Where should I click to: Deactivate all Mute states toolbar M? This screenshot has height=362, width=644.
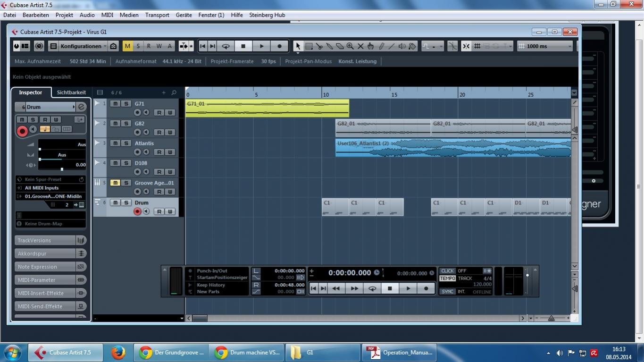127,46
